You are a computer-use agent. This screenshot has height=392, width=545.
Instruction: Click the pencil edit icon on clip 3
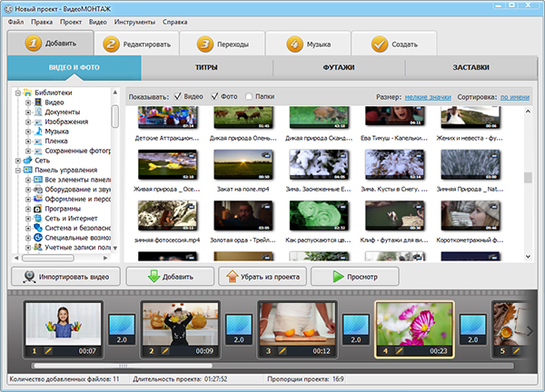coord(282,350)
